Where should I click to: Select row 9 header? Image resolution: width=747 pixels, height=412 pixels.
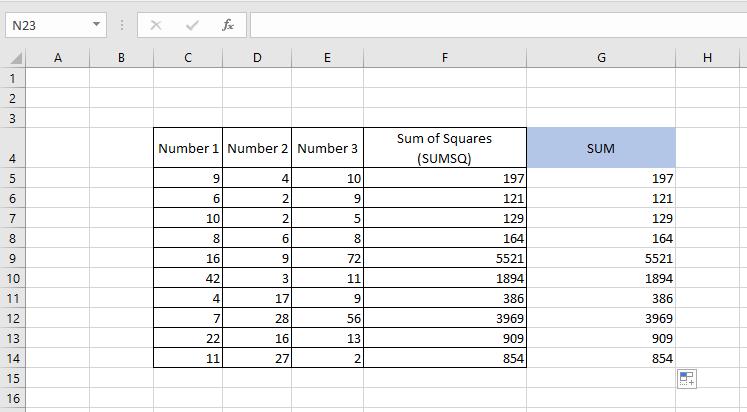click(x=12, y=258)
